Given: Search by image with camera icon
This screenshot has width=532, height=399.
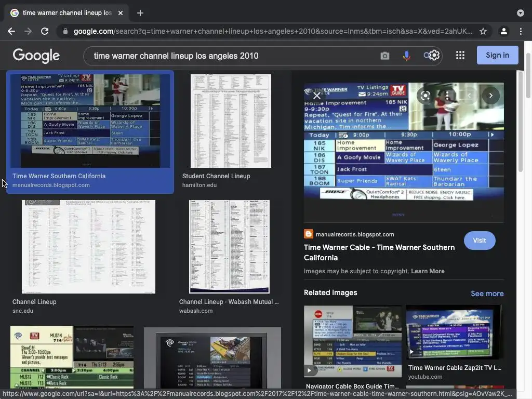Looking at the screenshot, I should 385,56.
